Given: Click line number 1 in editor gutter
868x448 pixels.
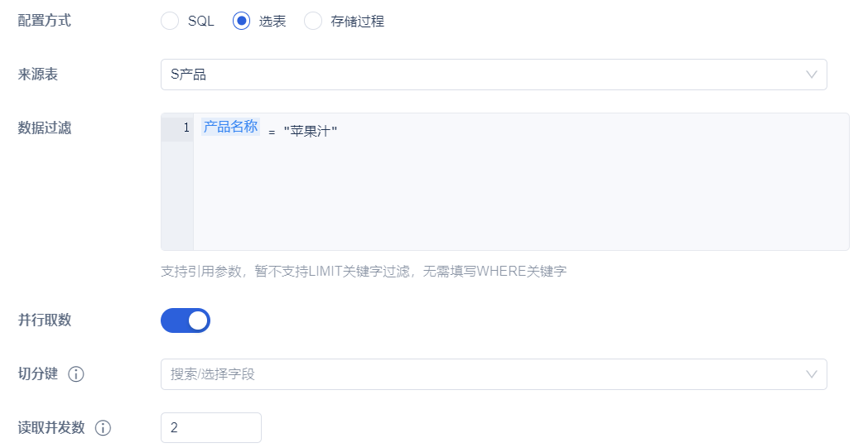Looking at the screenshot, I should point(186,128).
